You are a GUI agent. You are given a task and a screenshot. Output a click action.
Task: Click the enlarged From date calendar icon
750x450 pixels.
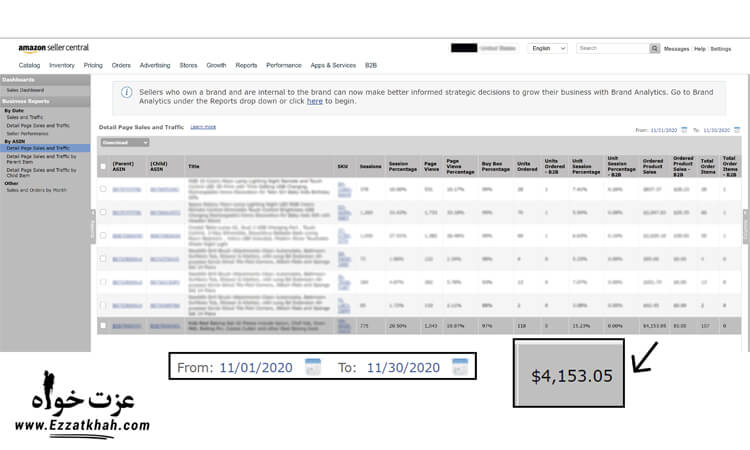(x=312, y=367)
